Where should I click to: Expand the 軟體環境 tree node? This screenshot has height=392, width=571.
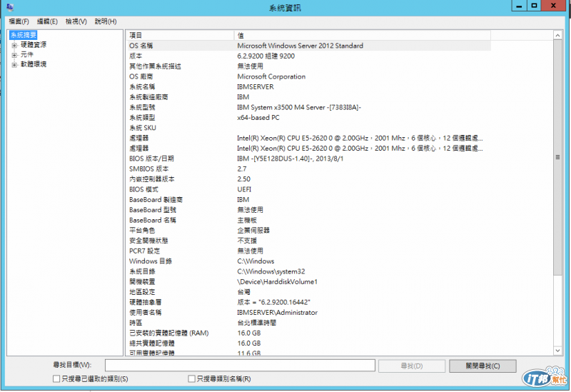14,65
